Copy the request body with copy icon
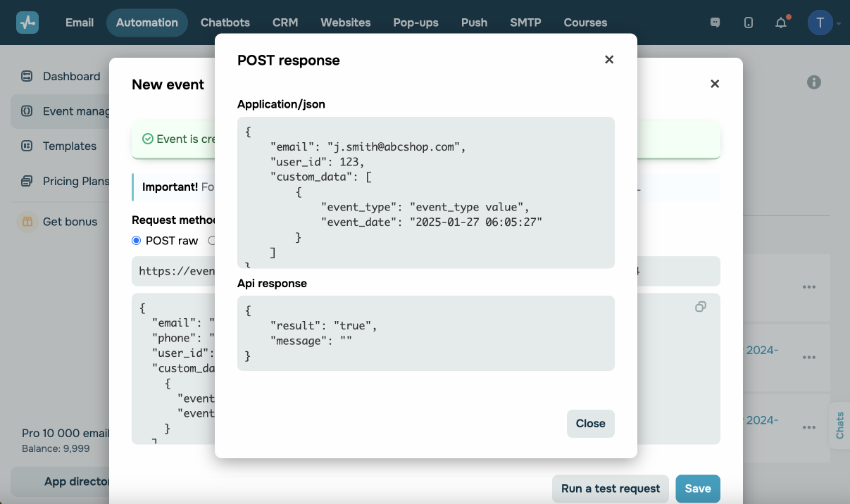The height and width of the screenshot is (504, 850). click(x=701, y=307)
